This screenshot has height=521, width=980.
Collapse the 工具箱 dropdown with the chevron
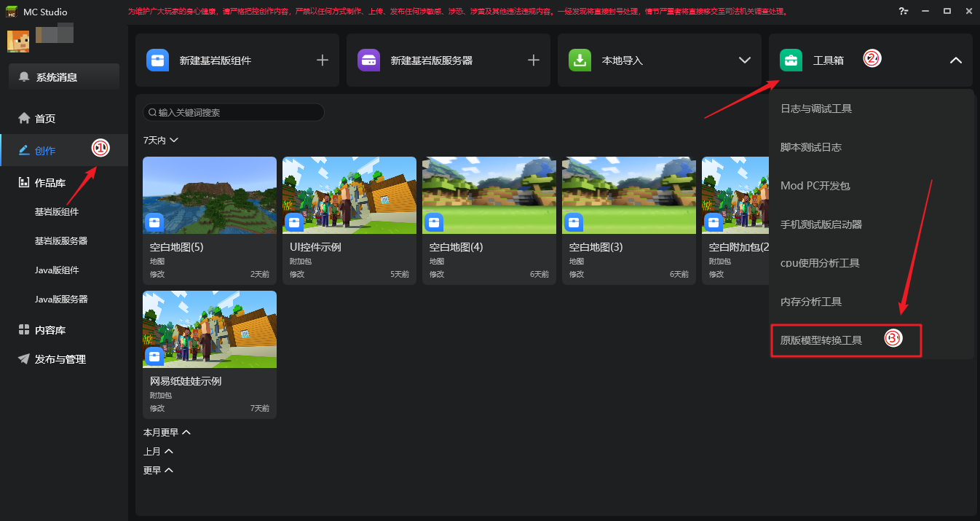click(x=956, y=60)
